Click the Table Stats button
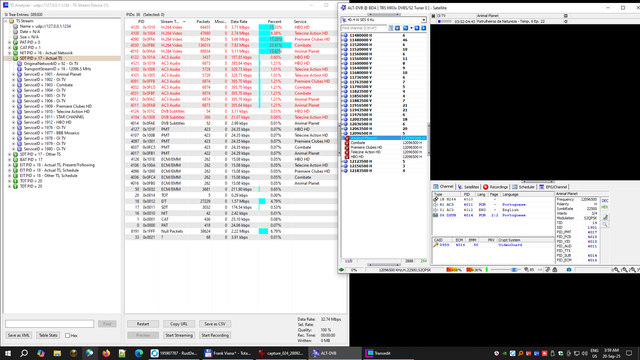 pyautogui.click(x=48, y=335)
